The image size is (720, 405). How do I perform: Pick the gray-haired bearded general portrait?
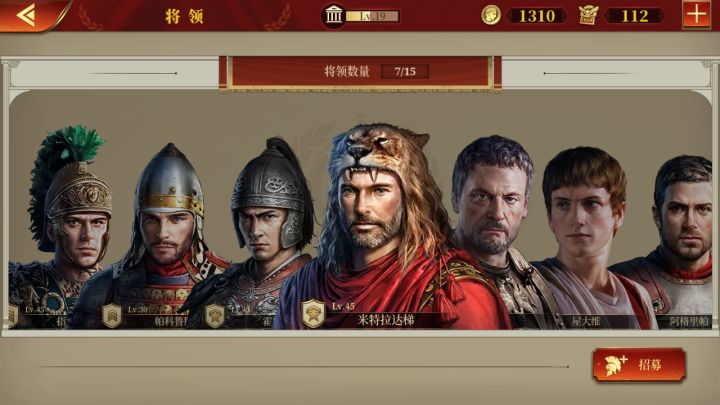click(x=498, y=230)
